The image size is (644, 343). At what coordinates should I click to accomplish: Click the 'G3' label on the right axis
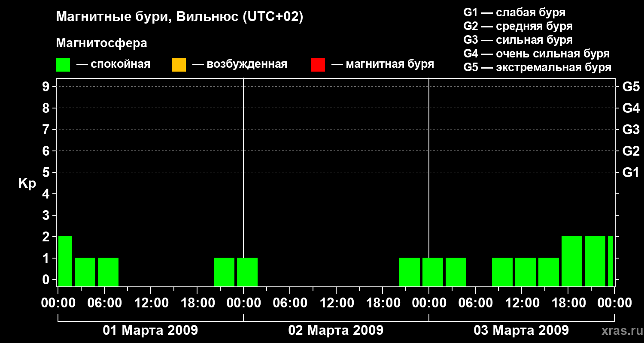[x=631, y=129]
